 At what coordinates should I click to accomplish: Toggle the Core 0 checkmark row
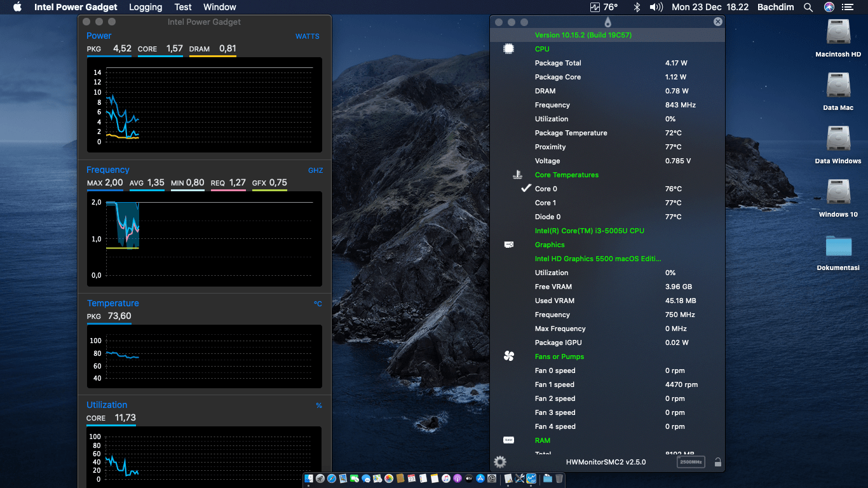(x=526, y=189)
